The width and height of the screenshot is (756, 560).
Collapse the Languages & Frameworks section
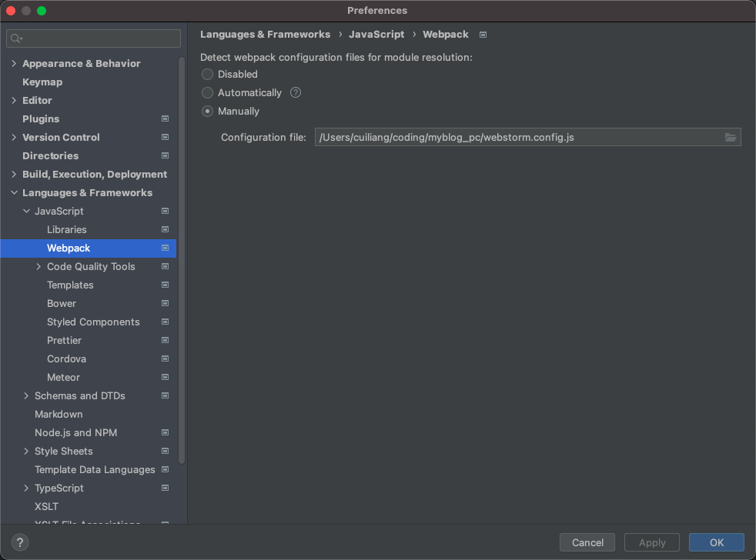tap(14, 193)
